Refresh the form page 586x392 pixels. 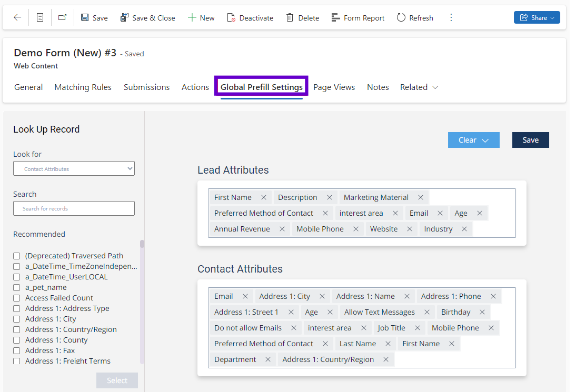[415, 18]
